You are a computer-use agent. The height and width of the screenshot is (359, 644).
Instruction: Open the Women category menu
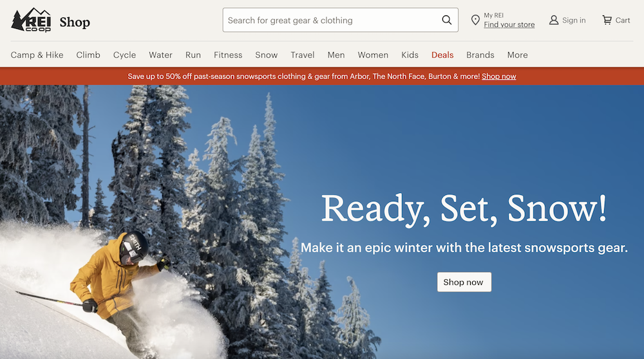coord(373,55)
